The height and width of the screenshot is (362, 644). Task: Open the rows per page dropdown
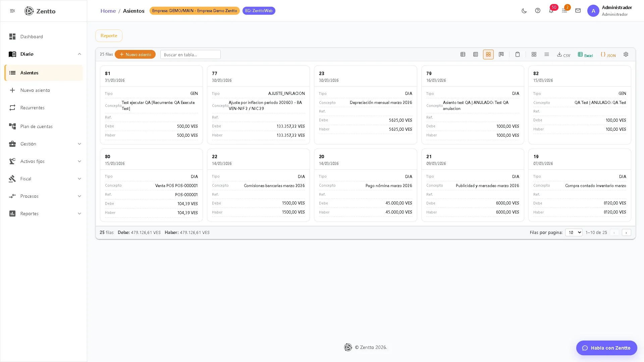[x=574, y=232]
